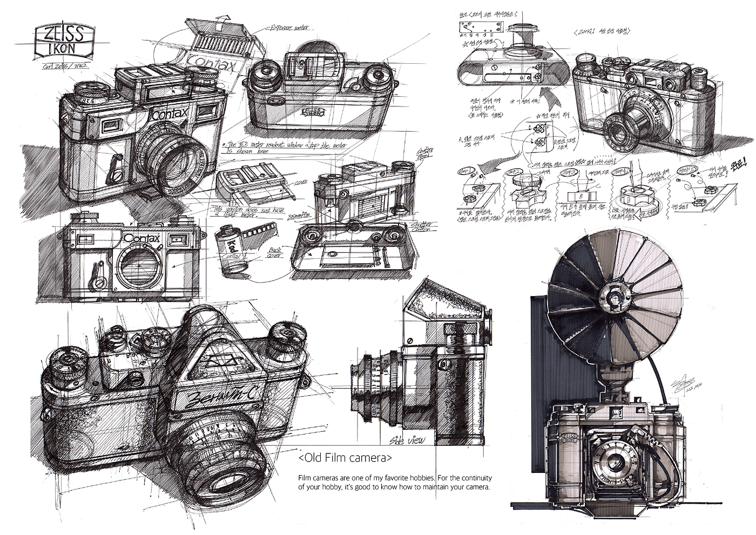Select the "Shutter button" handwritten label
Screen dimensions: 756x535
(x=421, y=227)
